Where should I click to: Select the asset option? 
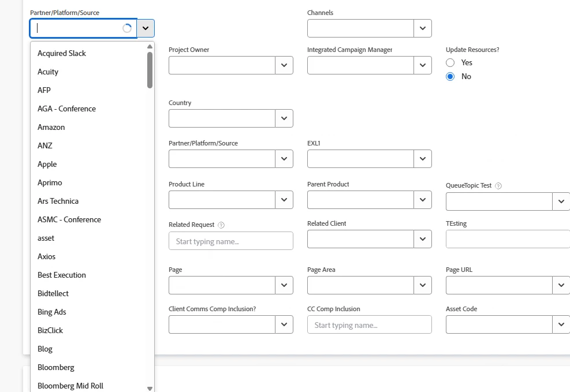pos(89,238)
